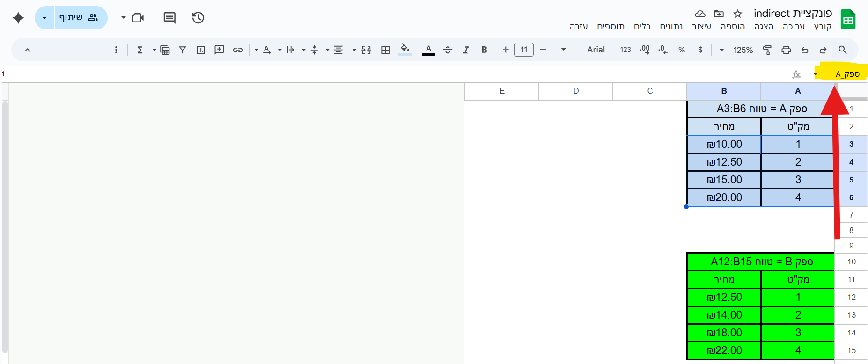The image size is (868, 364).
Task: Click the font size 11 field
Action: [524, 50]
